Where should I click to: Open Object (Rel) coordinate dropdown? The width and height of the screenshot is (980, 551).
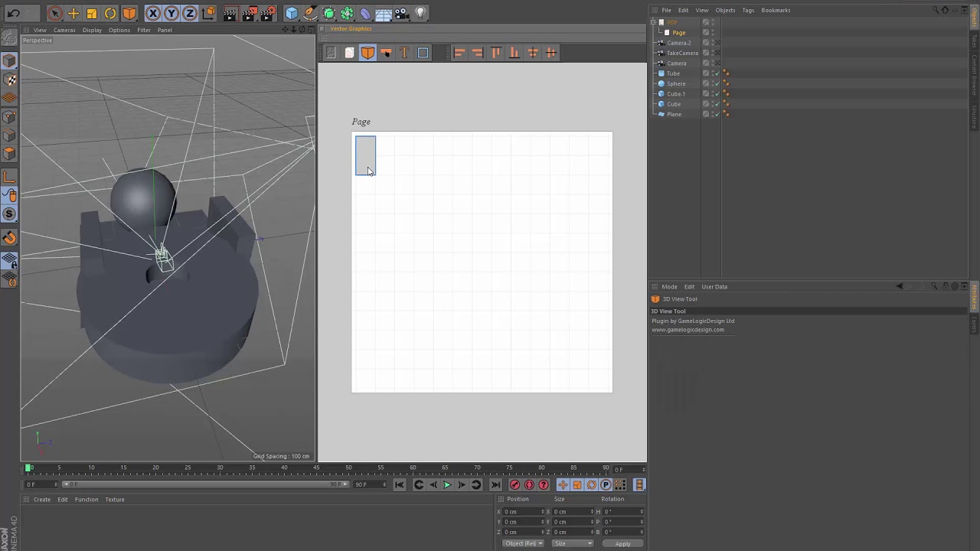pyautogui.click(x=524, y=543)
